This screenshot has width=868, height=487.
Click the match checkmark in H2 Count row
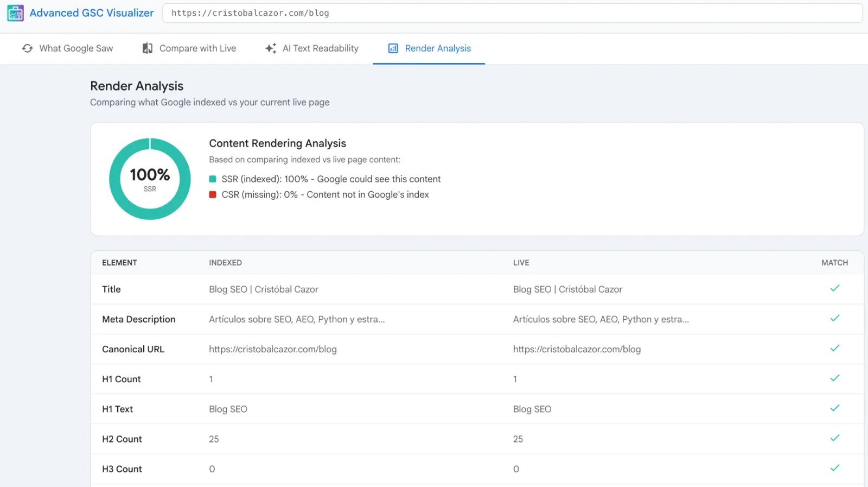835,438
